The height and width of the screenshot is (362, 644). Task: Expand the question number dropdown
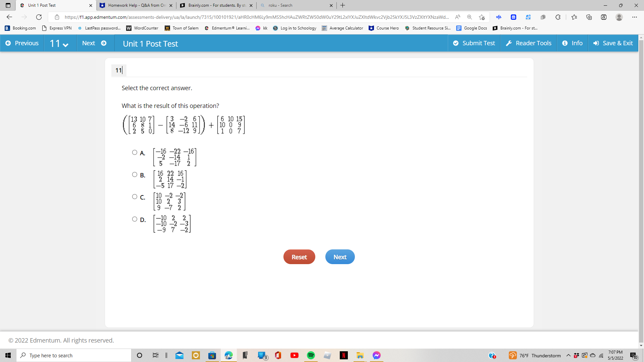[66, 44]
